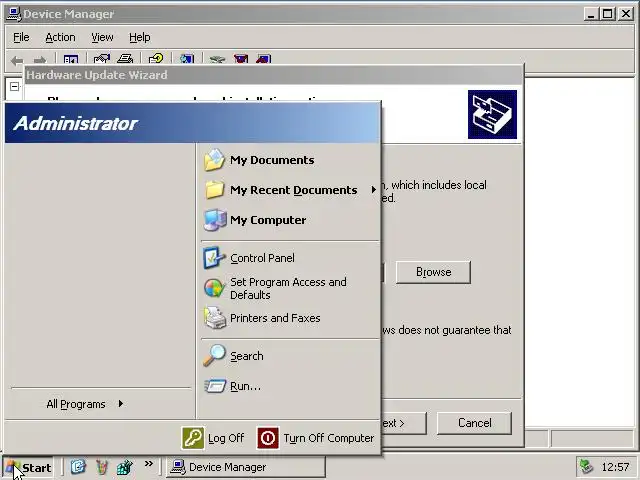Image resolution: width=640 pixels, height=480 pixels.
Task: Open the Action menu in Device Manager
Action: (60, 37)
